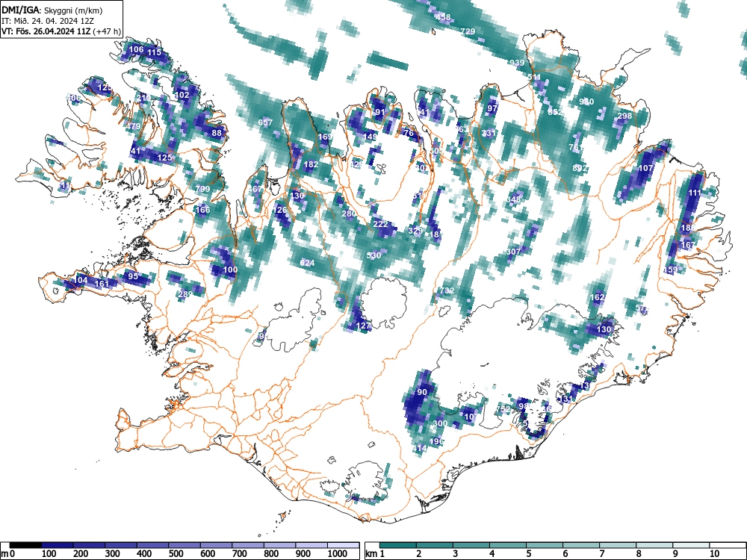This screenshot has height=560, width=747.
Task: Click the 106 visibility value on the map
Action: click(x=136, y=49)
